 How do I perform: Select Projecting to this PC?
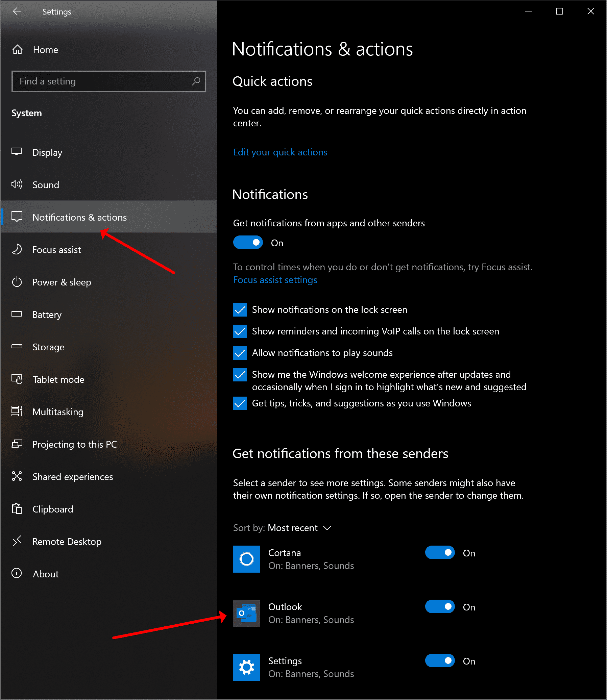pos(108,444)
